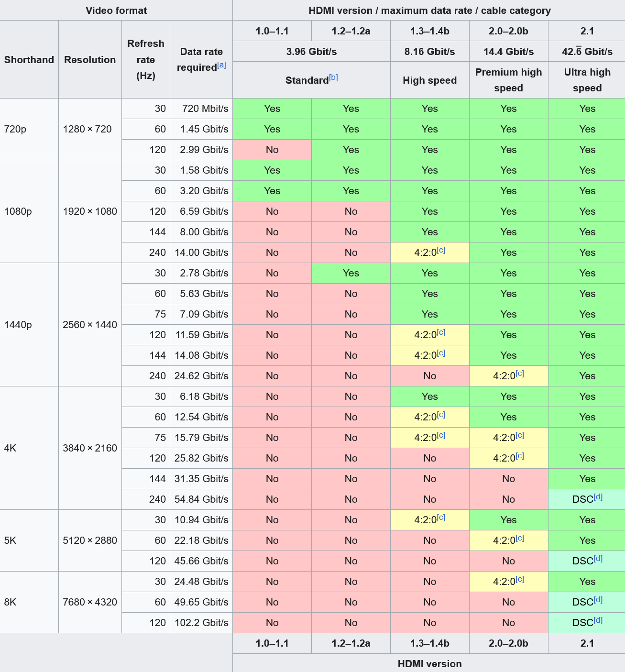Click the '1440p' shorthand cell

pos(29,325)
